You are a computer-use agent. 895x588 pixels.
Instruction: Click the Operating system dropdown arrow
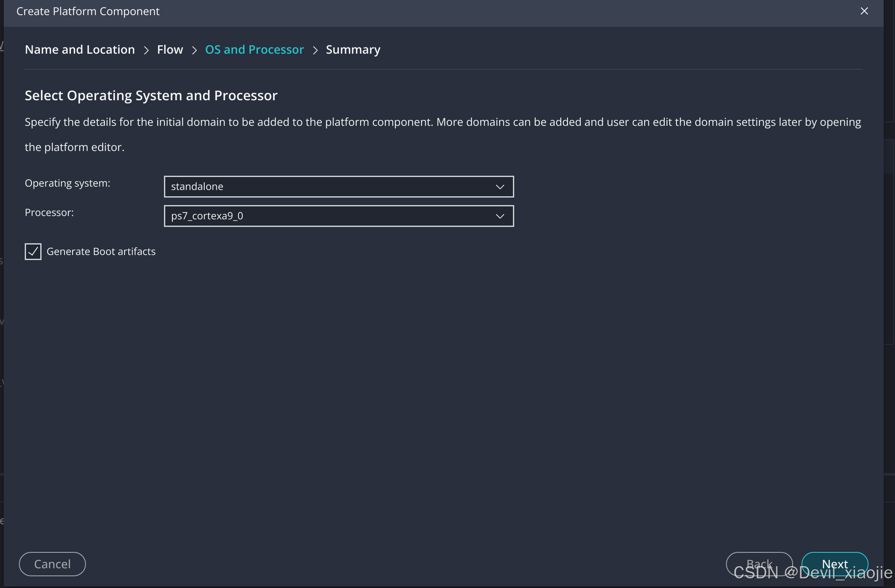[500, 187]
